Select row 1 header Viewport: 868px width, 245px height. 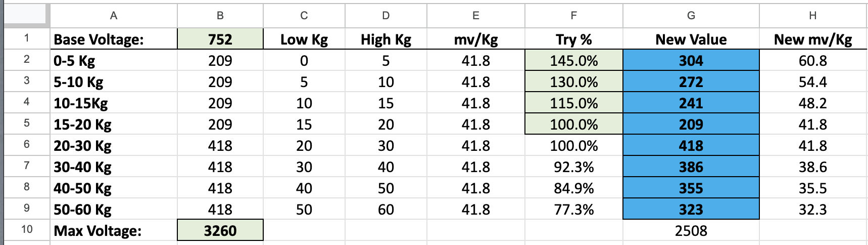pos(27,38)
